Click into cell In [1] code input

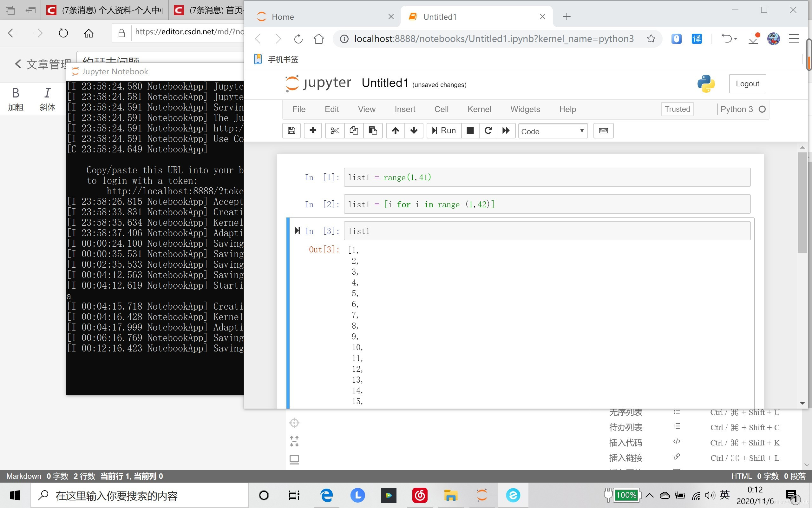point(547,177)
